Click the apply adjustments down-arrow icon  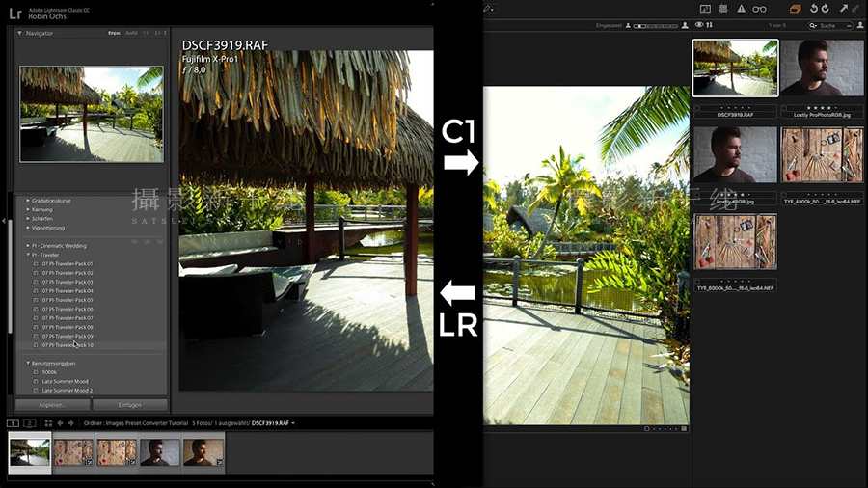(x=855, y=9)
